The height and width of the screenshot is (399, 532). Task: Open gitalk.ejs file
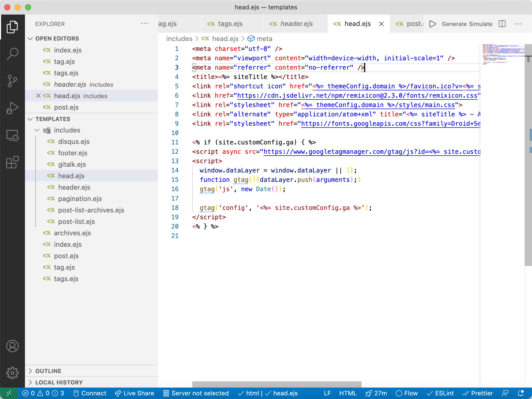(x=91, y=164)
